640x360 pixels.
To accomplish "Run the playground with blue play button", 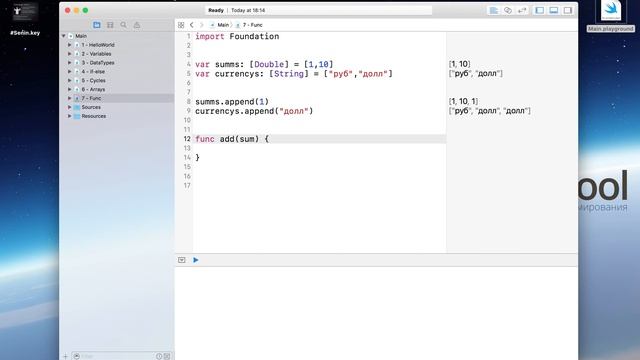I will [x=196, y=260].
